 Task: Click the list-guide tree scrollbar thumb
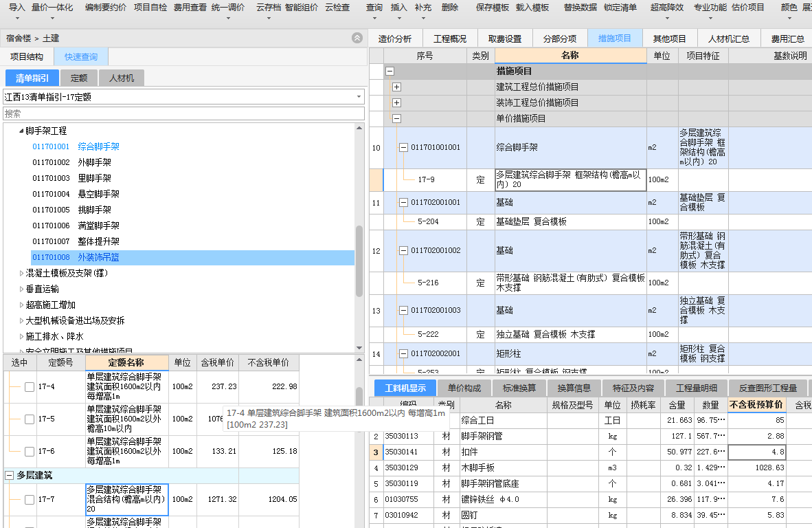[x=359, y=261]
